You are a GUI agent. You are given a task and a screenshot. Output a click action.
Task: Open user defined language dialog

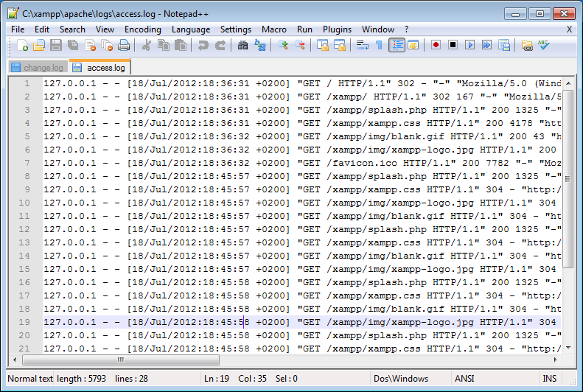[413, 46]
